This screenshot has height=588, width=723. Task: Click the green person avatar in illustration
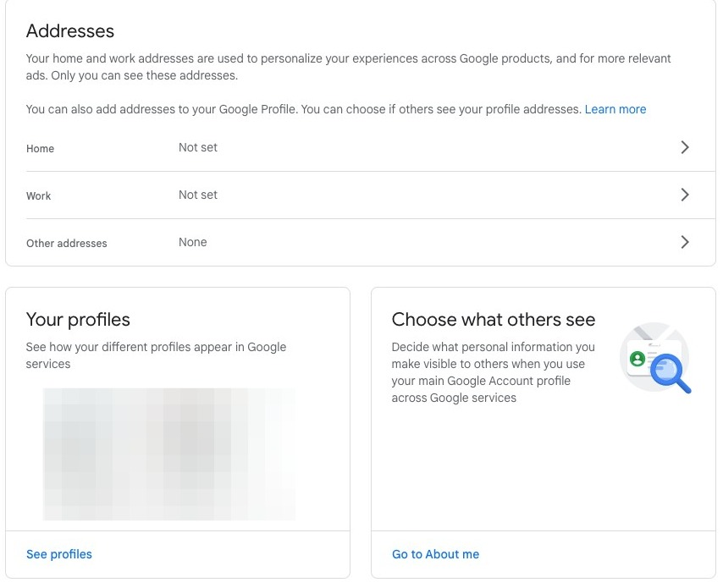637,360
